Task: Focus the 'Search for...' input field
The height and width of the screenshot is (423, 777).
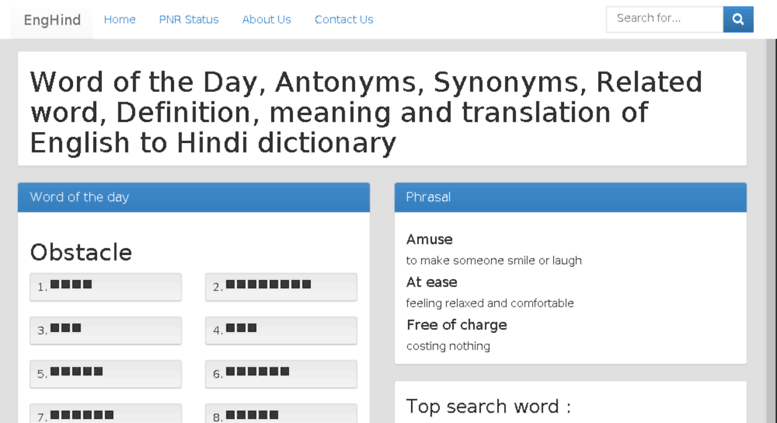Action: click(x=665, y=19)
